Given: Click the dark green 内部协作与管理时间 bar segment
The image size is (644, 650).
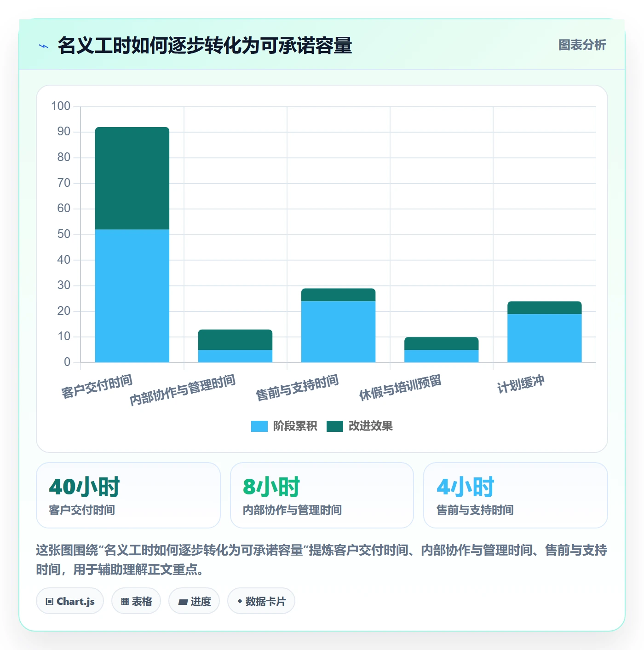Looking at the screenshot, I should click(x=235, y=340).
